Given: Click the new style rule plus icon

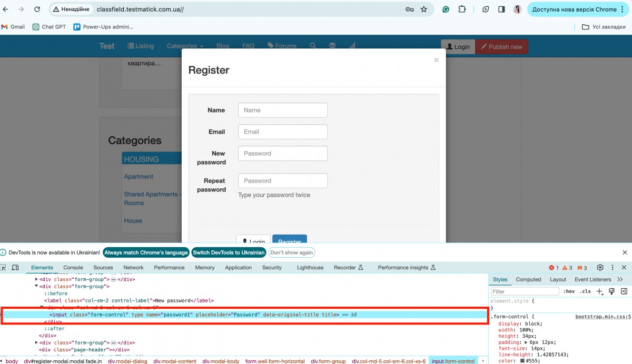Looking at the screenshot, I should (x=599, y=291).
